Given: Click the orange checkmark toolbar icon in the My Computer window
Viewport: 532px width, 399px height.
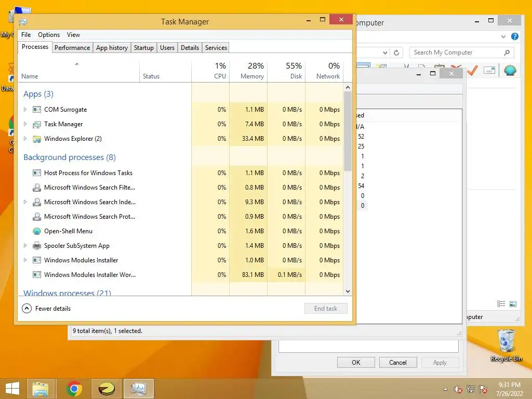Looking at the screenshot, I should [x=472, y=70].
